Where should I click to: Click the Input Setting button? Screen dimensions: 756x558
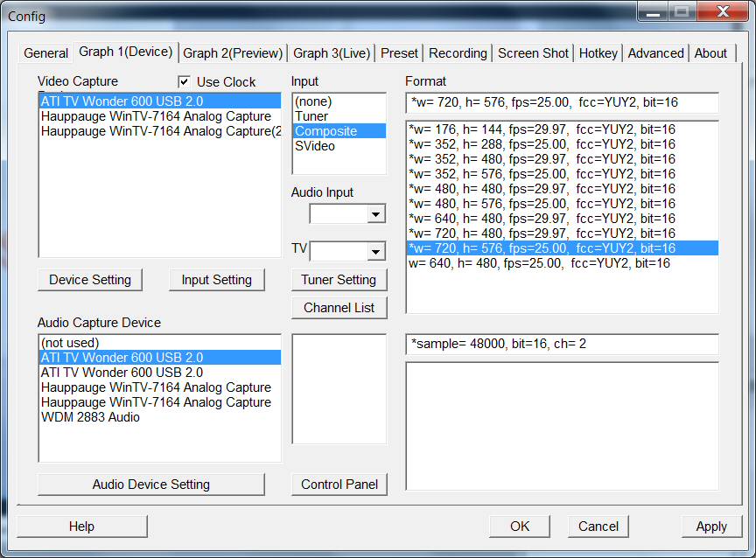216,280
